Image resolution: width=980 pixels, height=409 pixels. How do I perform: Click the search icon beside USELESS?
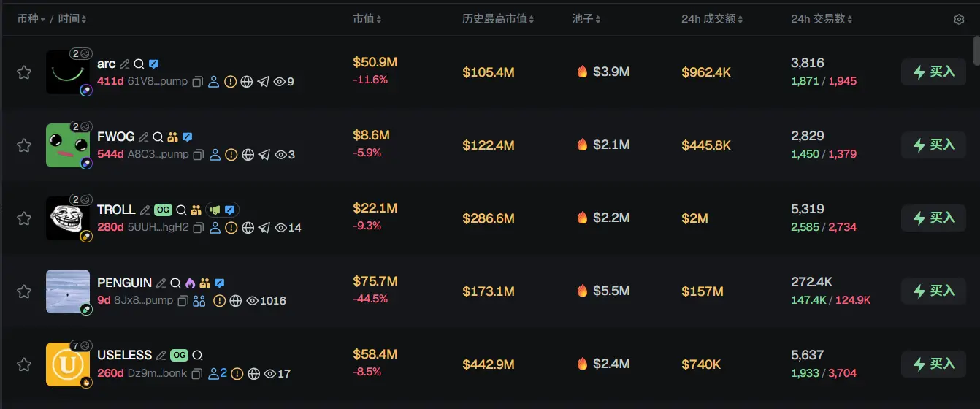click(x=197, y=356)
